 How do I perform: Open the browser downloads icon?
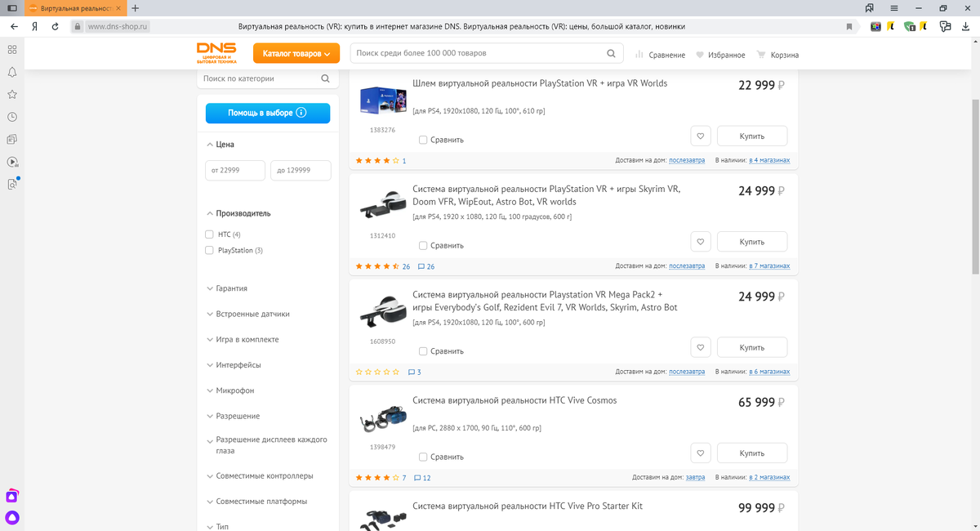pyautogui.click(x=964, y=26)
